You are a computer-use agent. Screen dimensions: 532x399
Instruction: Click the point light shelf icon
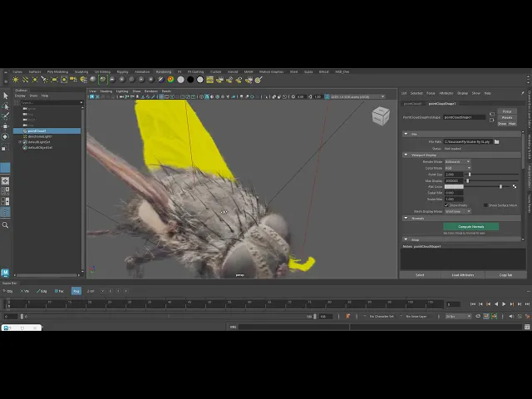pos(35,80)
